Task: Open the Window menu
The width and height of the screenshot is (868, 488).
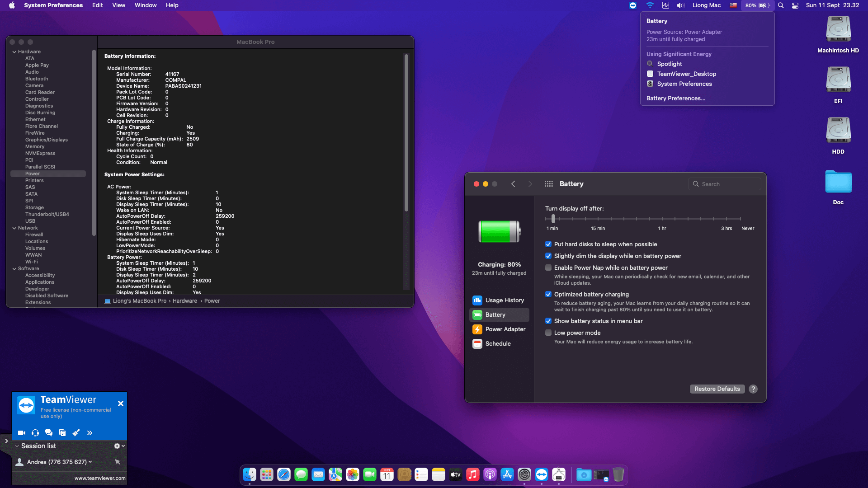Action: (146, 5)
